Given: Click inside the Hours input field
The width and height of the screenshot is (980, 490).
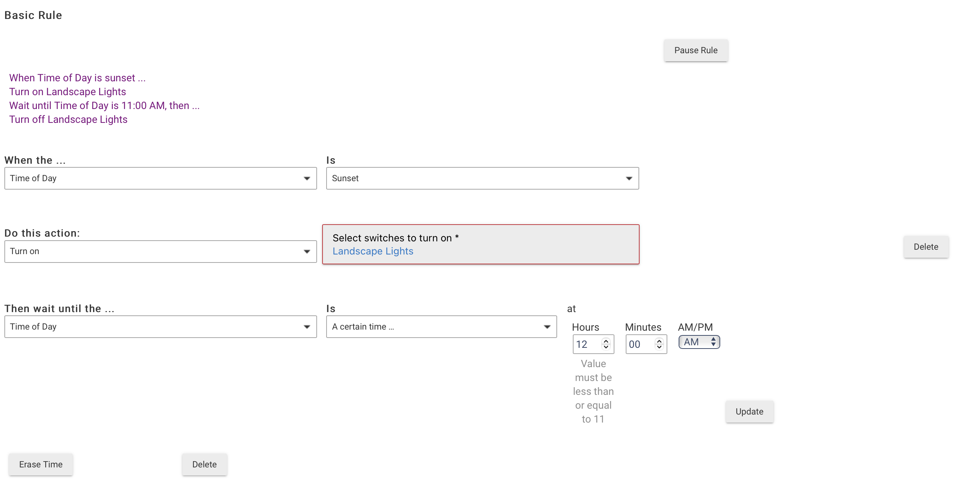Looking at the screenshot, I should [586, 345].
